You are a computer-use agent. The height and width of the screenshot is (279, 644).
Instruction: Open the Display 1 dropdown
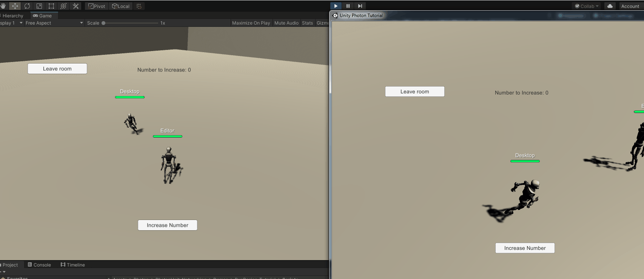pos(11,23)
